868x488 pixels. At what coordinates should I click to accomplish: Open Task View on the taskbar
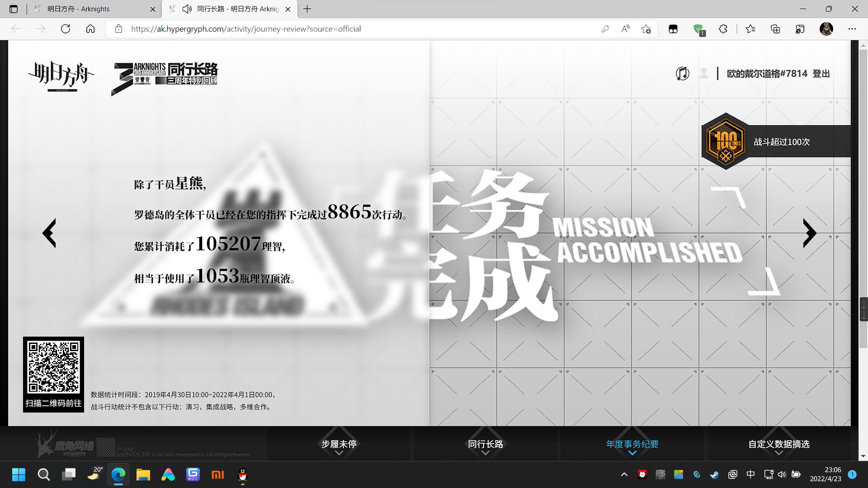pyautogui.click(x=69, y=474)
